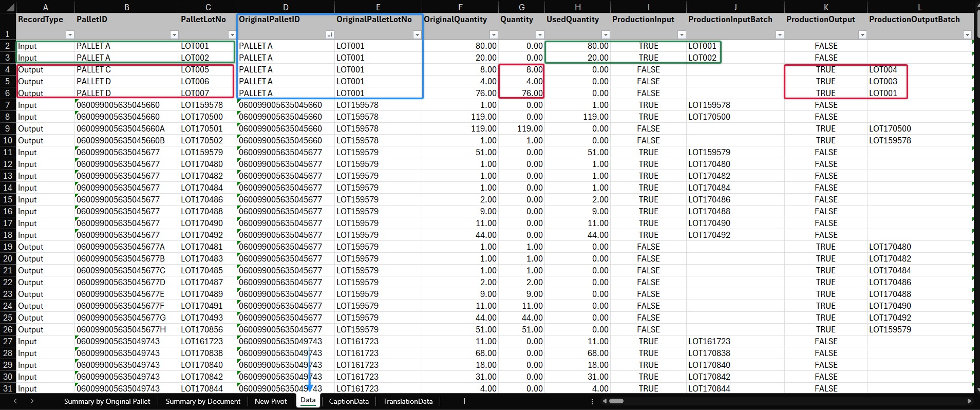Select column header G
Viewport: 980px width, 410px height.
521,7
